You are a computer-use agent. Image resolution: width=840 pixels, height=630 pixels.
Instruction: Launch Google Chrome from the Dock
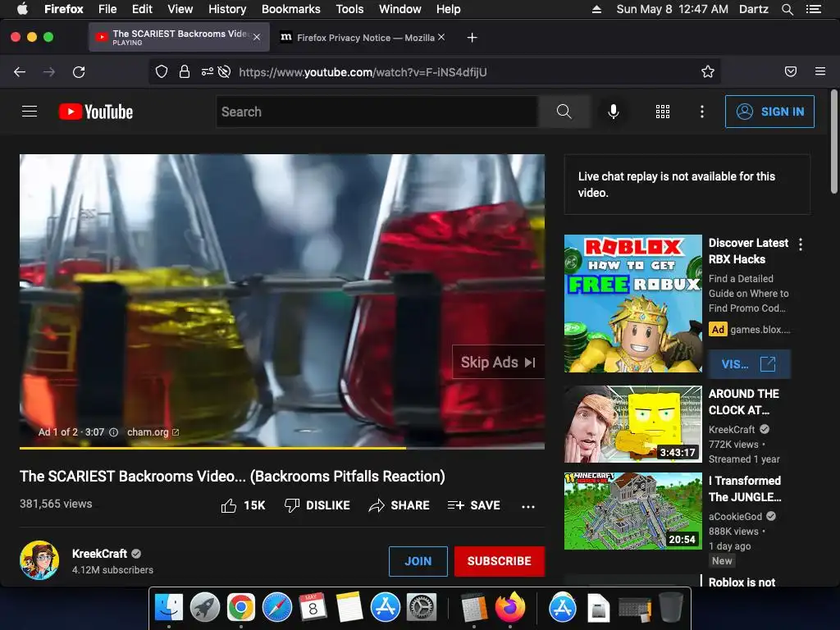pyautogui.click(x=240, y=608)
